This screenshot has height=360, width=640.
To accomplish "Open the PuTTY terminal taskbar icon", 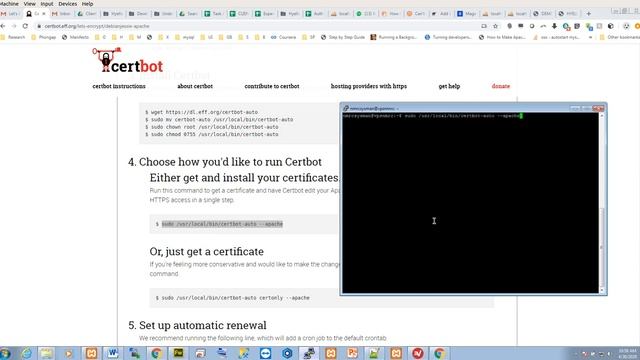I will pos(309,353).
